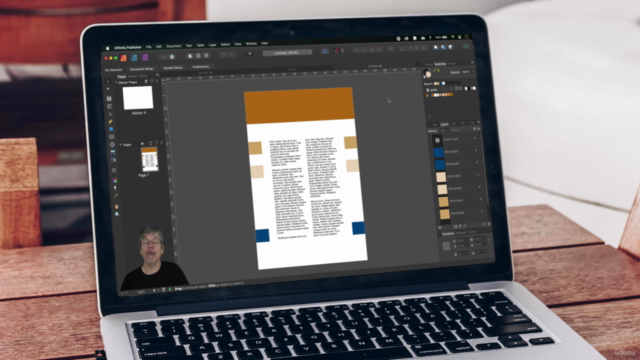The height and width of the screenshot is (360, 640).
Task: Click the add page icon in Pages header
Action: (x=151, y=143)
